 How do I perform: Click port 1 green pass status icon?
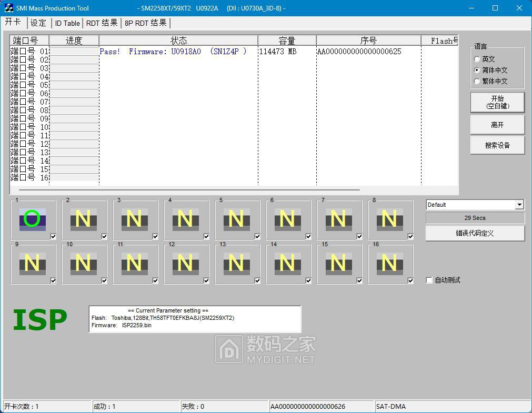pyautogui.click(x=32, y=219)
